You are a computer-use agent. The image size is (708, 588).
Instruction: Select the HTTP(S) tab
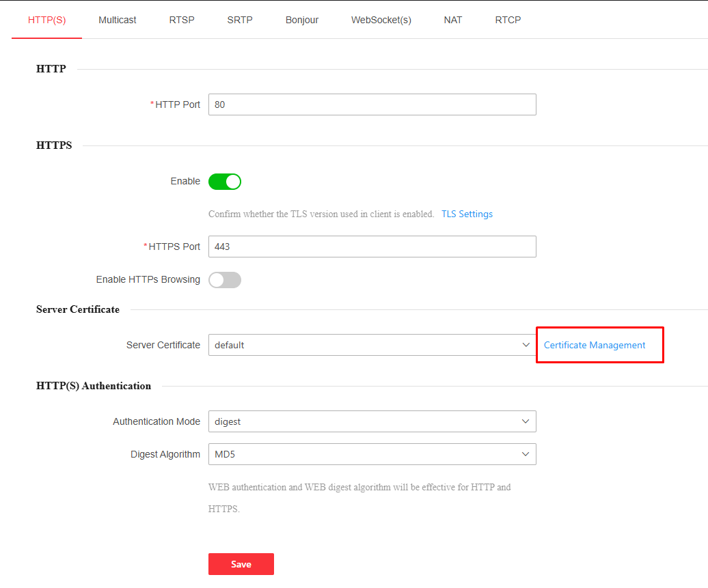pyautogui.click(x=46, y=20)
